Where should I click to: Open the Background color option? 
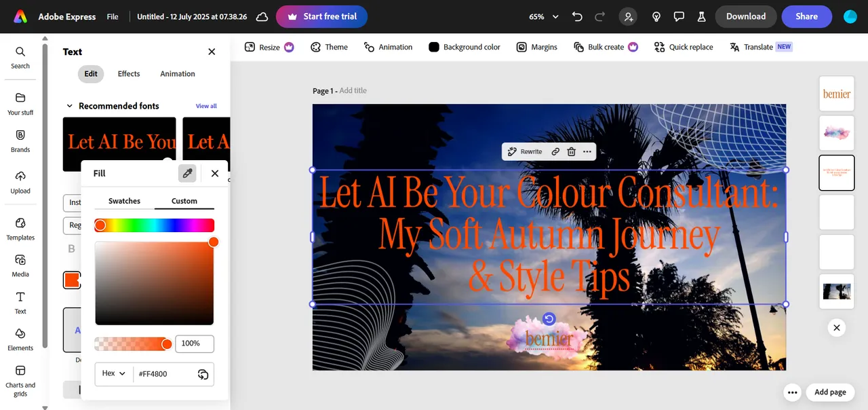coord(465,47)
